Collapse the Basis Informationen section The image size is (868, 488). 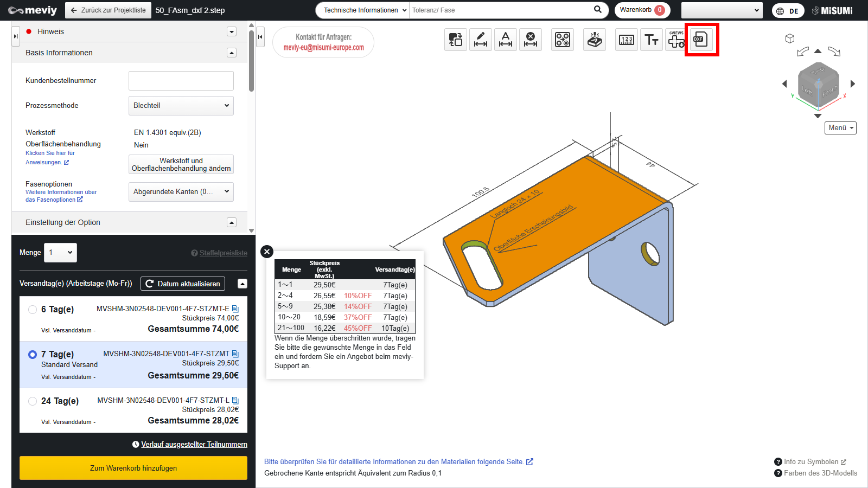[x=232, y=53]
